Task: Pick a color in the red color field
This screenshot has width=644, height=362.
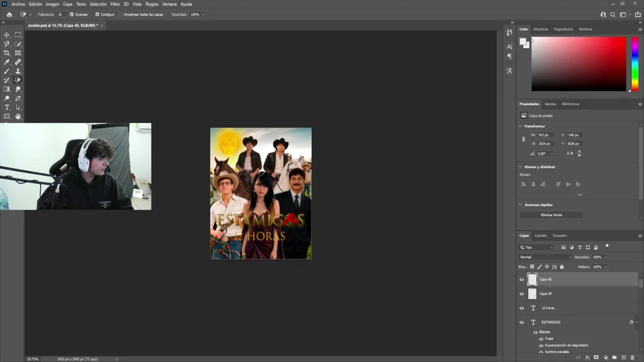Action: pyautogui.click(x=579, y=64)
